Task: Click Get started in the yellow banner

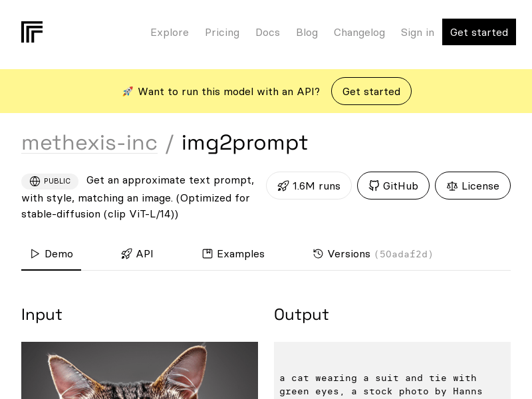Action: (371, 92)
